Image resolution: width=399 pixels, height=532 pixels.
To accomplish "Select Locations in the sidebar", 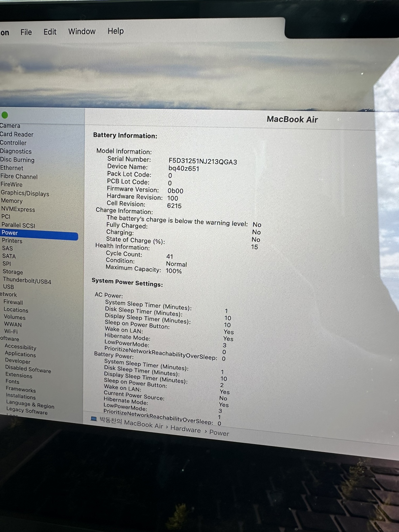I will click(16, 310).
